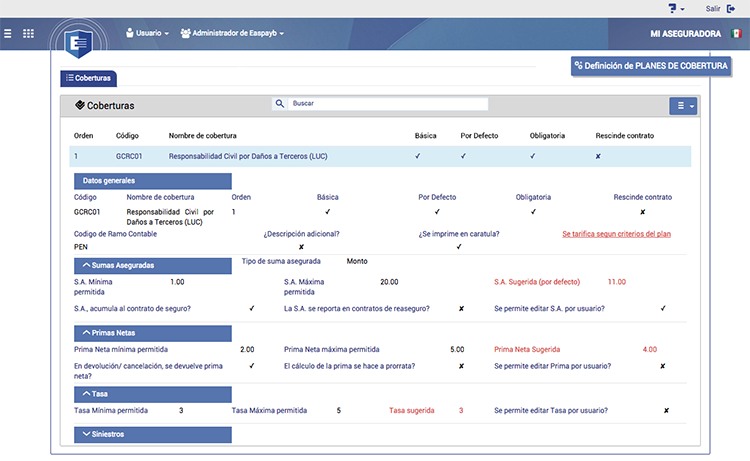Focus the Buscar search field
Viewport: 750px width, 461px height.
point(388,103)
